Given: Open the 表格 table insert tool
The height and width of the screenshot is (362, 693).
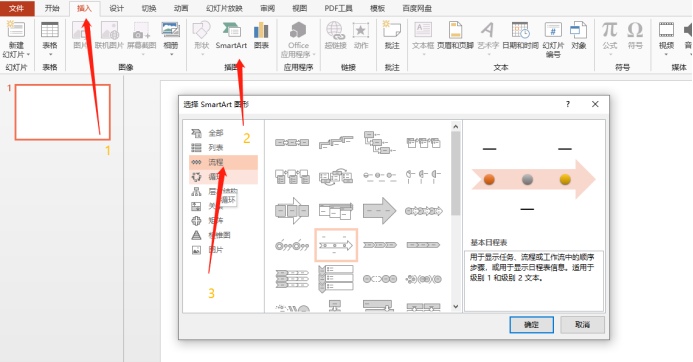Looking at the screenshot, I should point(50,30).
